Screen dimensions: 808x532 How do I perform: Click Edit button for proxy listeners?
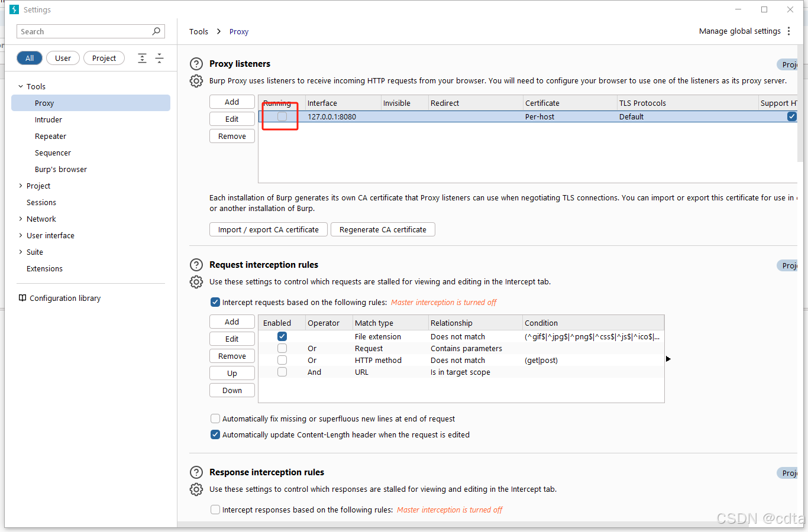pos(232,119)
